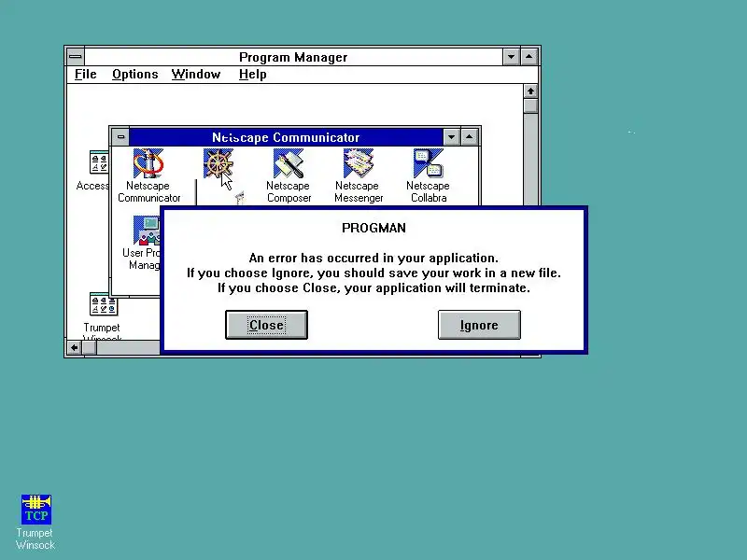Click the Netscape Communicator group title bar
Viewport: 747px width, 560px height.
(x=286, y=137)
